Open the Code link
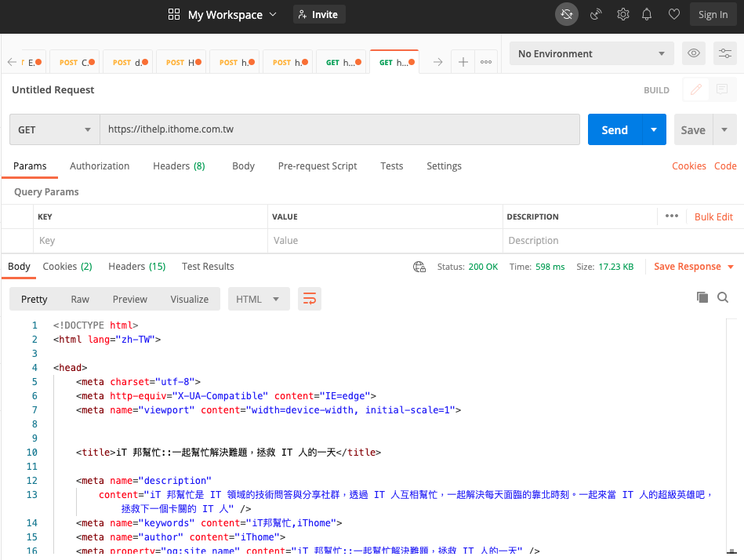This screenshot has height=560, width=744. click(x=725, y=166)
